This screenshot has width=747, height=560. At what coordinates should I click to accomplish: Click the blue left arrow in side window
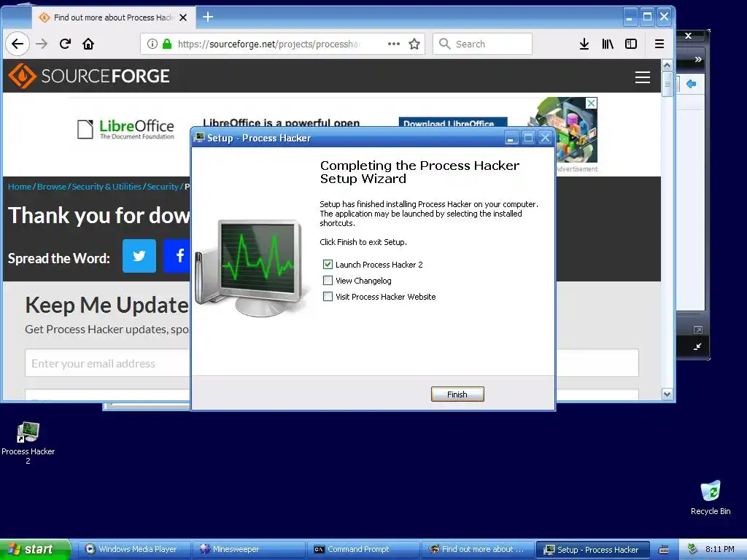click(691, 84)
